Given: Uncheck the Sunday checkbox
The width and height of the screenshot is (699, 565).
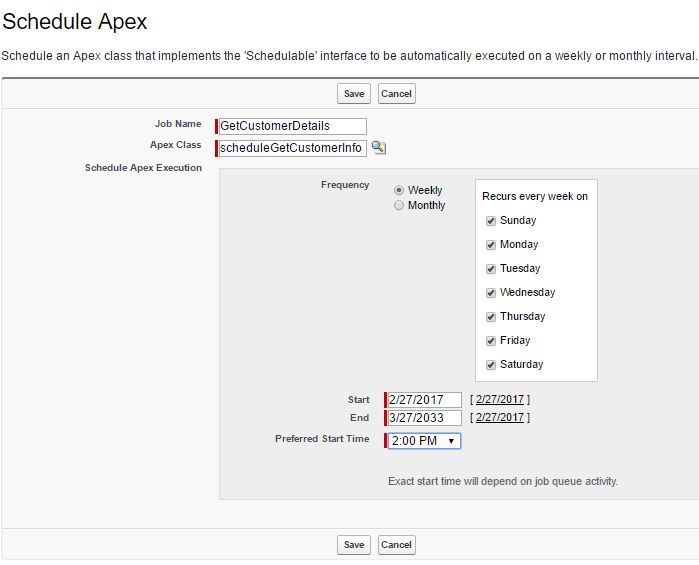Looking at the screenshot, I should [491, 221].
